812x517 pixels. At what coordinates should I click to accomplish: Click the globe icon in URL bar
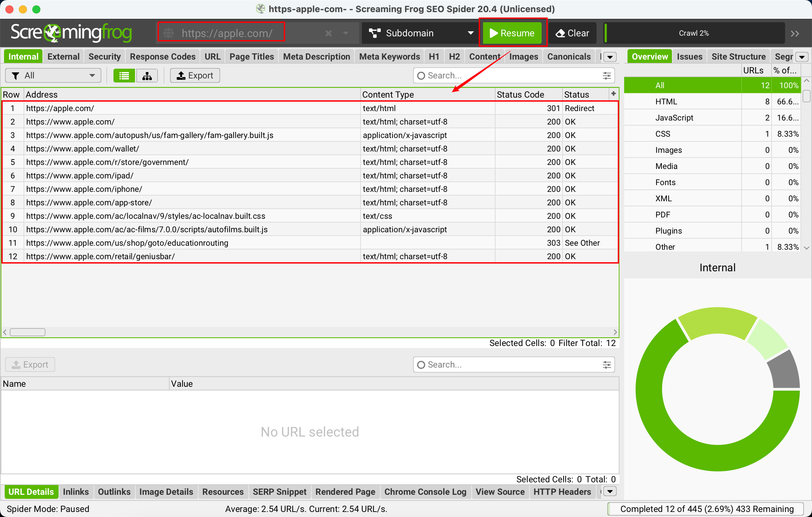point(169,33)
